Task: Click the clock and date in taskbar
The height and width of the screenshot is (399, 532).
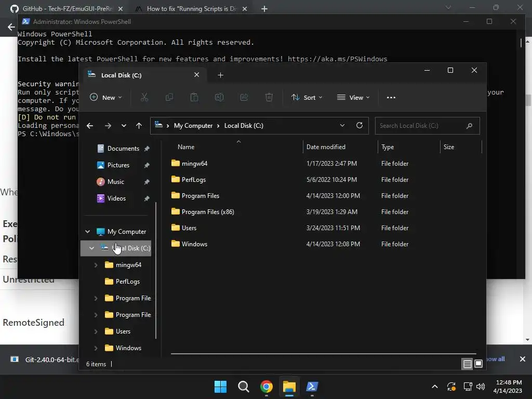Action: tap(508, 387)
